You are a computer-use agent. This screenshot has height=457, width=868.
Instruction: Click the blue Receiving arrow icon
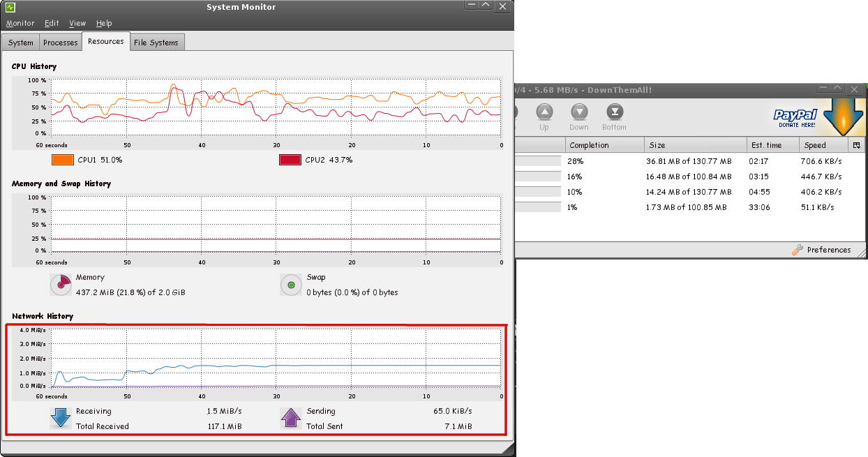tap(61, 418)
